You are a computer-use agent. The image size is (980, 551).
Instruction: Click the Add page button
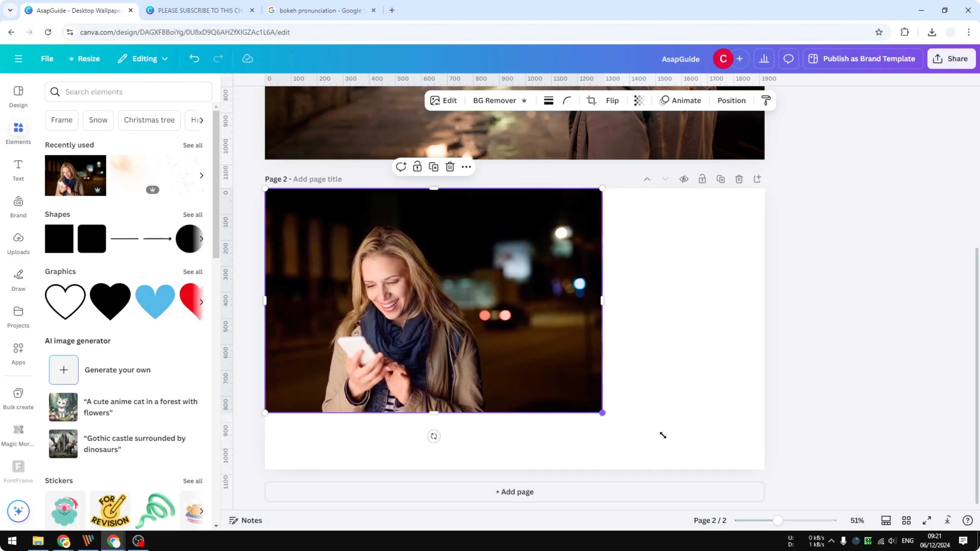pos(514,492)
